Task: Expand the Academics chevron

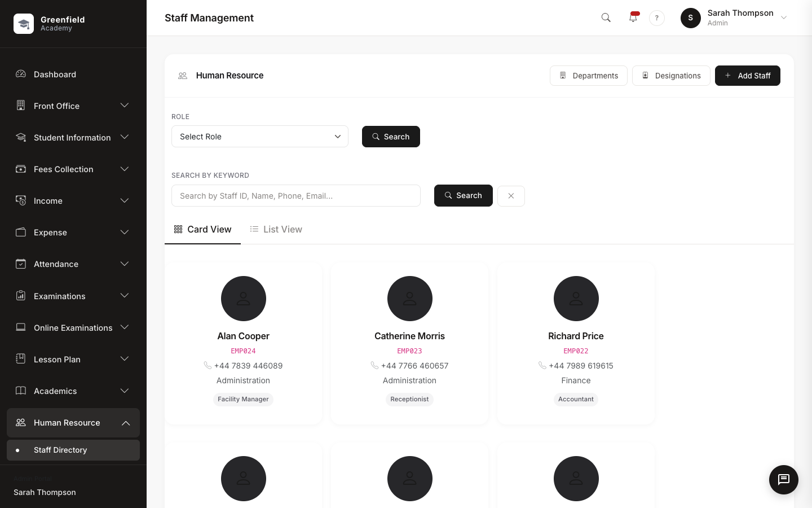Action: pyautogui.click(x=125, y=391)
